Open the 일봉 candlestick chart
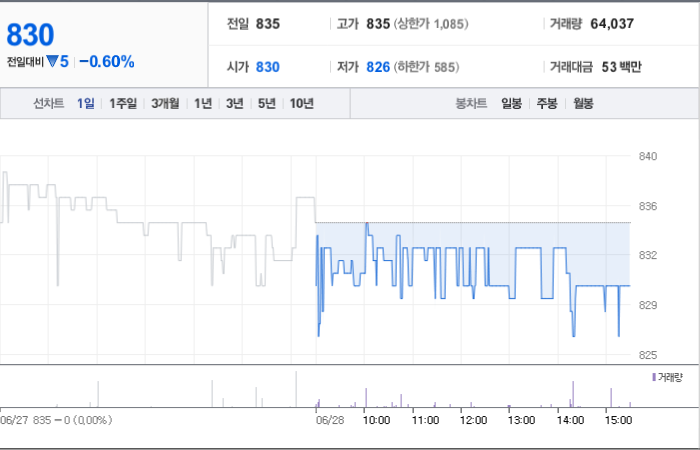 [512, 104]
